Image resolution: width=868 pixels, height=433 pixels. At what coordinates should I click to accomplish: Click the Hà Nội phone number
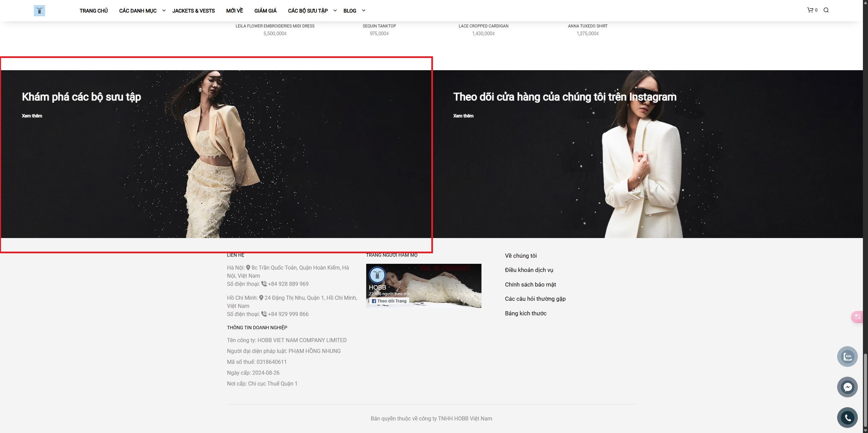288,284
